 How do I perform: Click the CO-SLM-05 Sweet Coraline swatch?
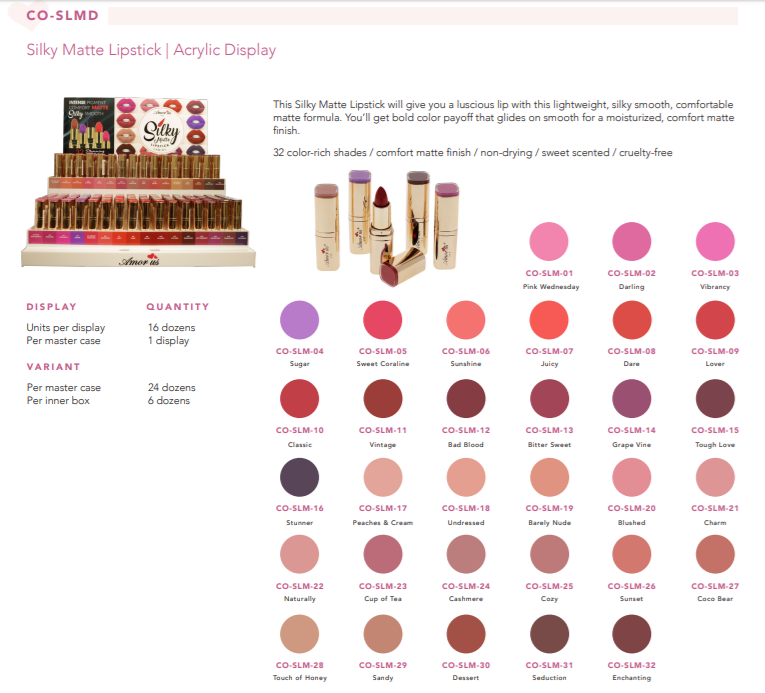click(x=383, y=320)
